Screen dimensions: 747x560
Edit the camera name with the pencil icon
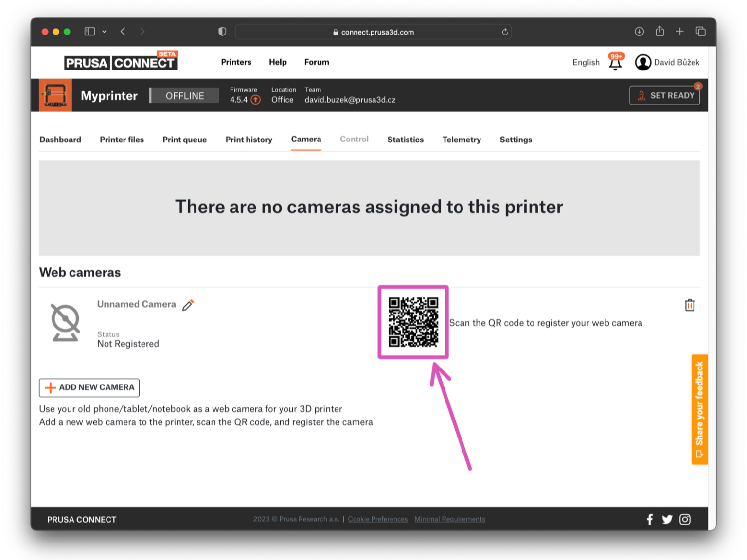188,305
